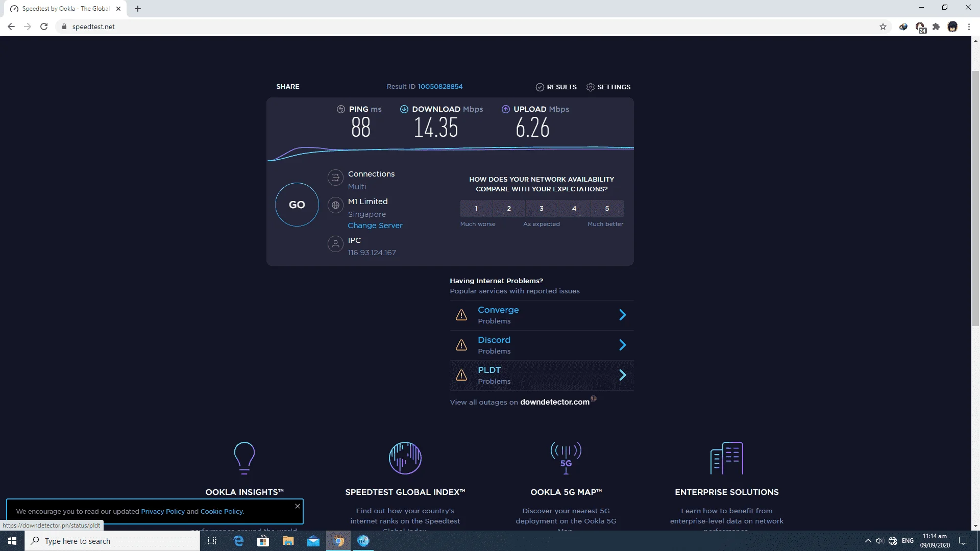Rate network availability as 3

coord(542,208)
